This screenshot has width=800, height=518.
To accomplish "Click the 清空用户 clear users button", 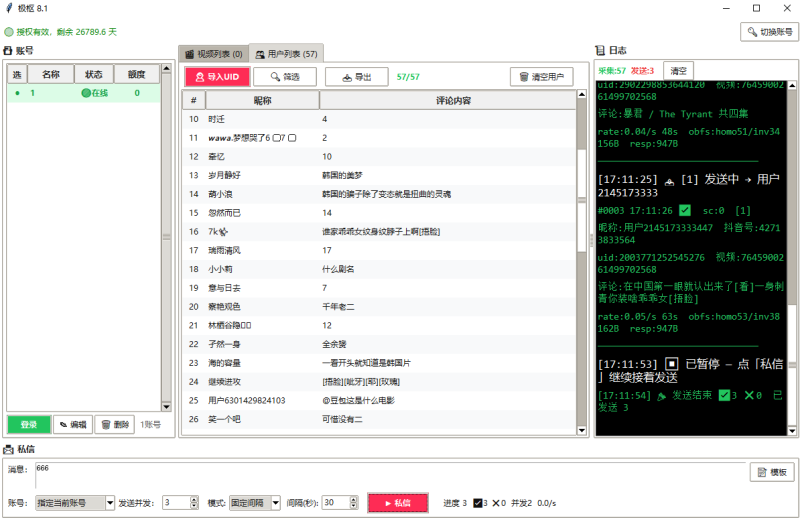I will coord(541,77).
